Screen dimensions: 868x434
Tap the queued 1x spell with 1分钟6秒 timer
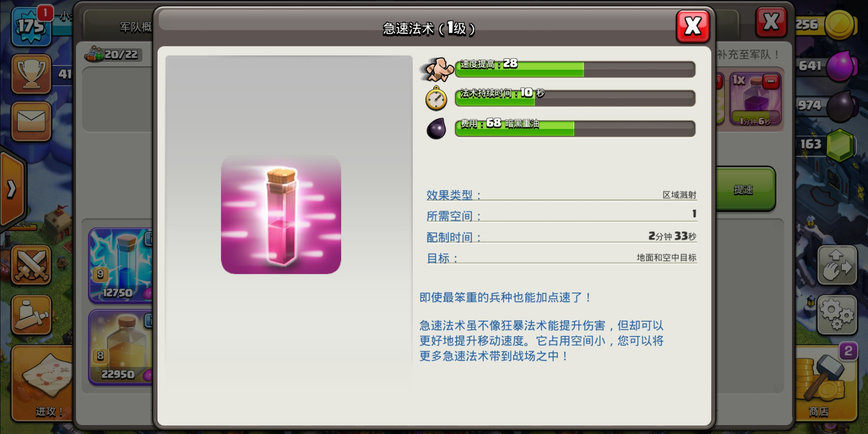755,100
